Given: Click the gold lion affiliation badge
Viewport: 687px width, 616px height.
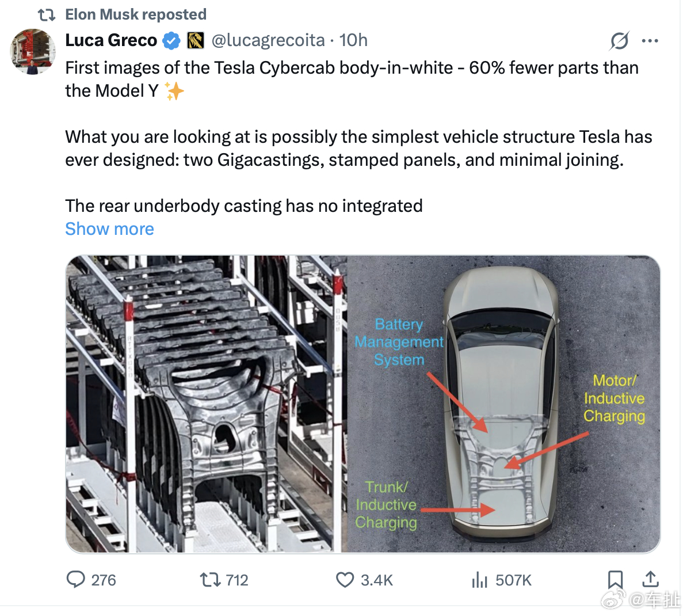Looking at the screenshot, I should point(196,41).
